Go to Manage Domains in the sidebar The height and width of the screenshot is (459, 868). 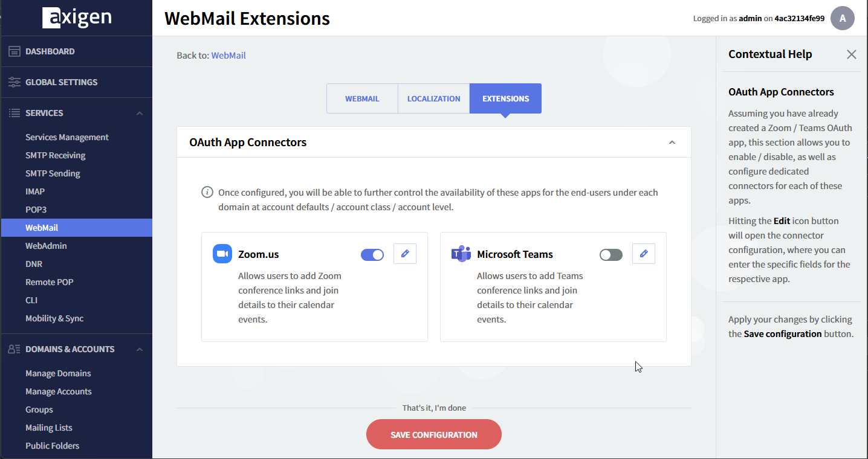pyautogui.click(x=58, y=373)
